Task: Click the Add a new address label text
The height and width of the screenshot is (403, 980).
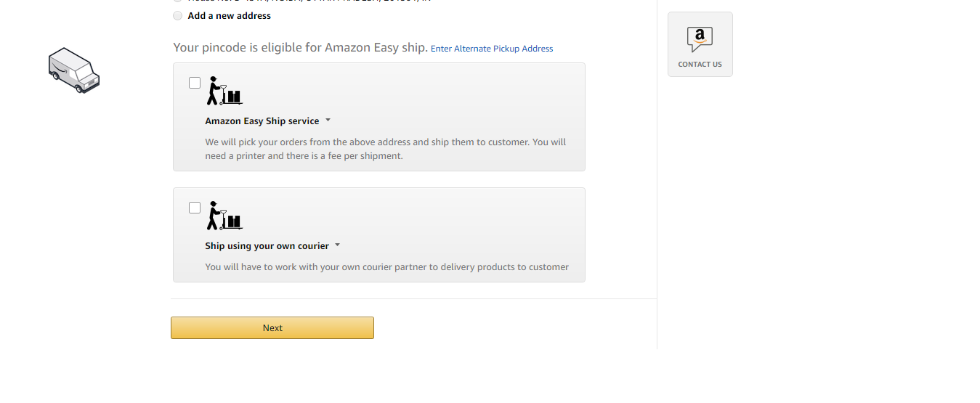Action: tap(230, 15)
